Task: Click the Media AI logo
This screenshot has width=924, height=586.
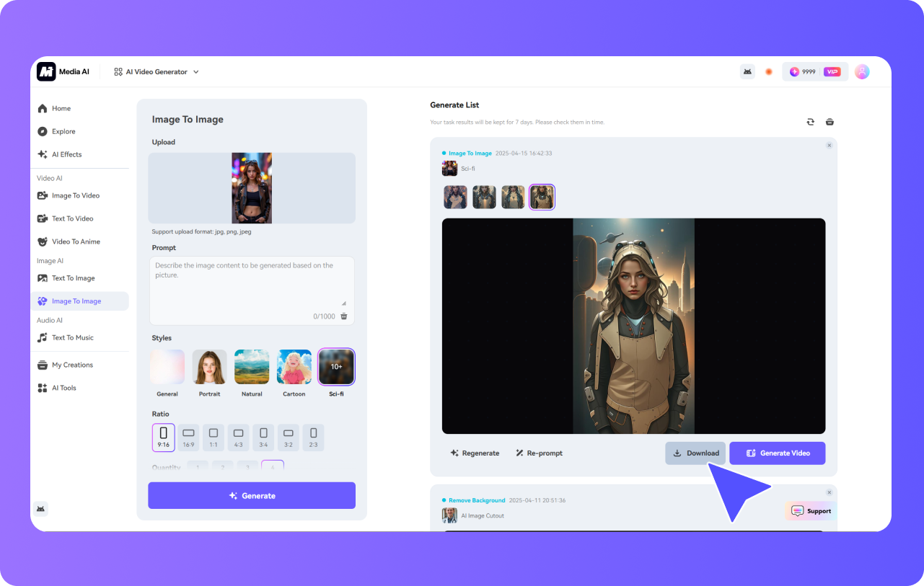Action: 63,71
